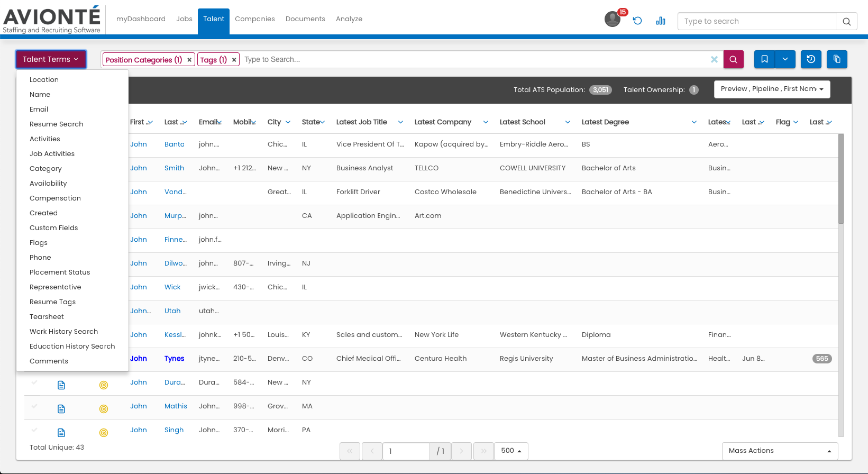Open the notification badge showing 15
This screenshot has width=868, height=474.
[623, 12]
